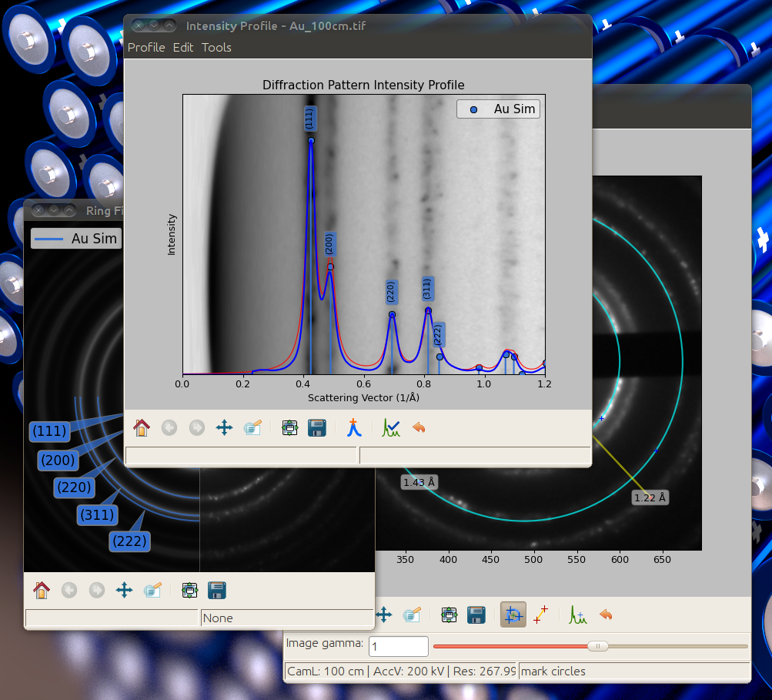
Task: Click the (222) label in Ring Figure
Action: 129,541
